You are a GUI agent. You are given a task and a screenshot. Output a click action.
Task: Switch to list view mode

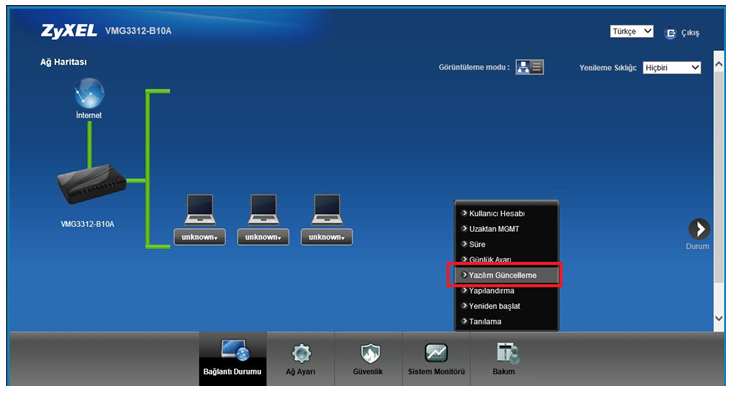pos(537,67)
